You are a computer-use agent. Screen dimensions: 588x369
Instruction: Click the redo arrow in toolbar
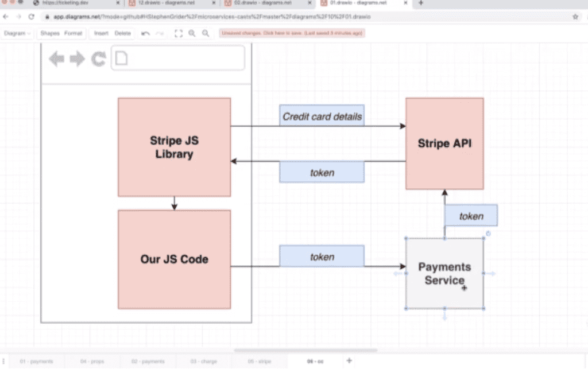[x=160, y=33]
